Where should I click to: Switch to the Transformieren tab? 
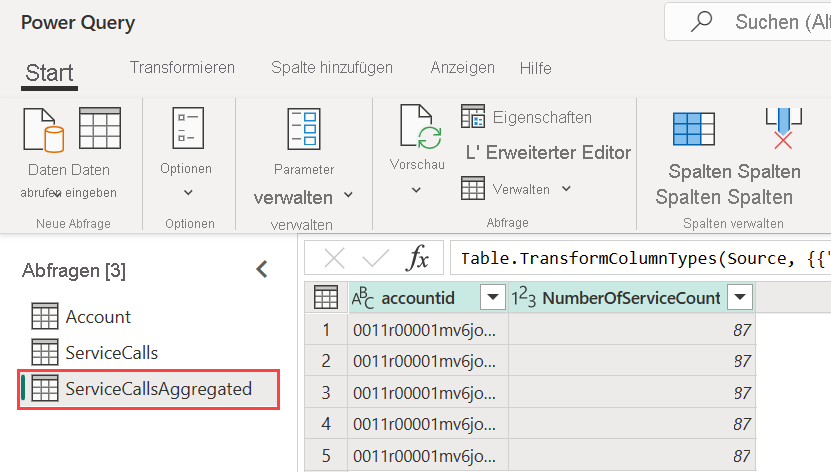[182, 67]
